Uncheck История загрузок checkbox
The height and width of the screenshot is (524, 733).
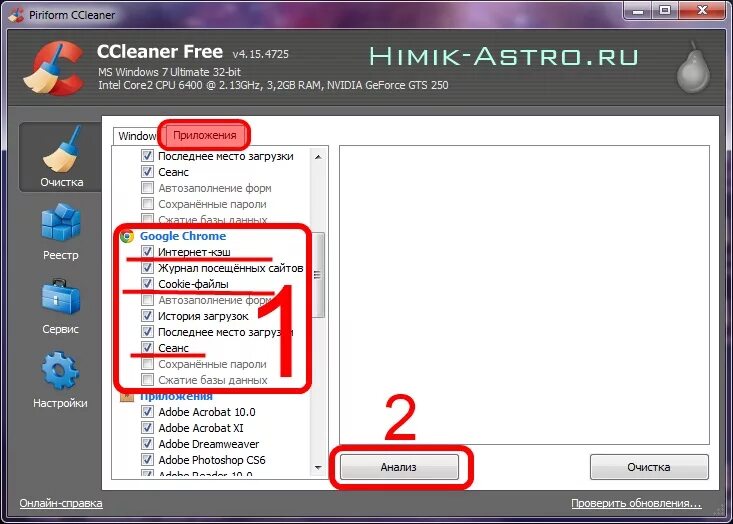pos(147,316)
